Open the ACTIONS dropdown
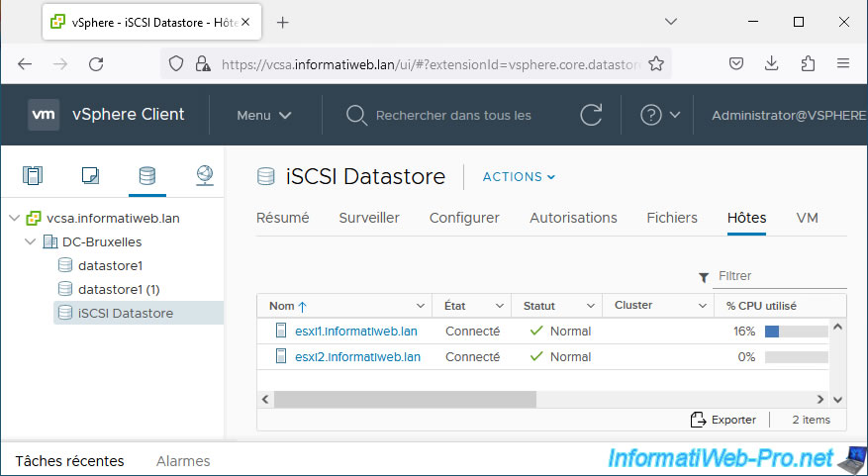Viewport: 868px width, 476px height. (x=519, y=176)
